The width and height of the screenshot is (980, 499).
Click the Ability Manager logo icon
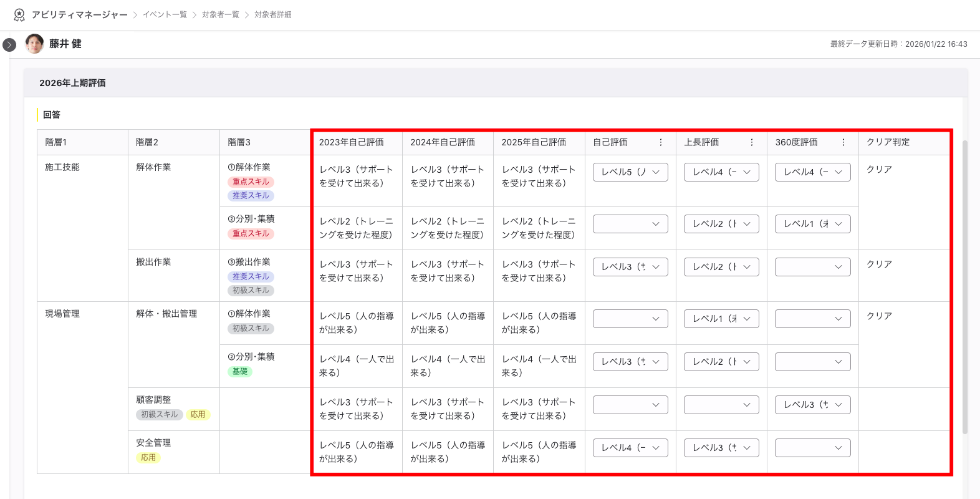(19, 14)
